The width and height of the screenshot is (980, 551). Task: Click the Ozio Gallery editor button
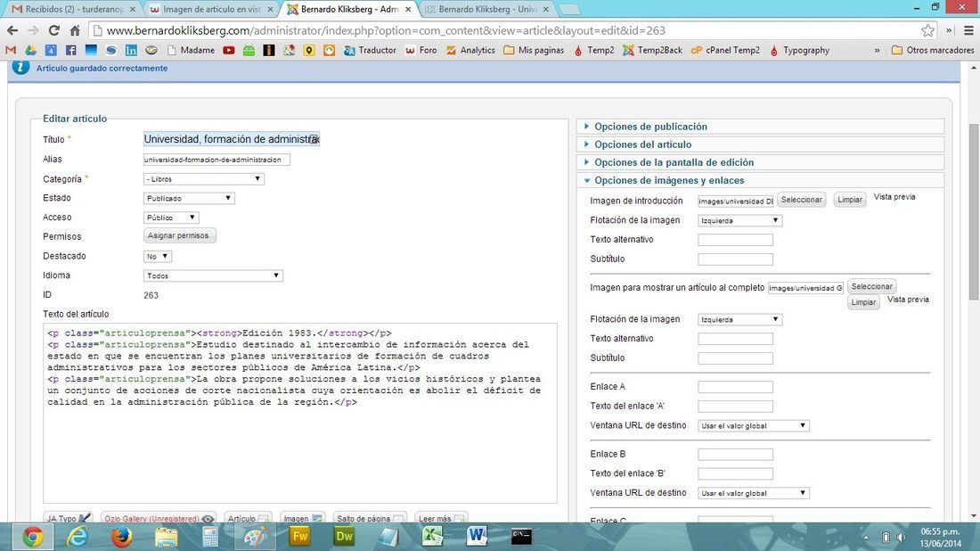point(158,519)
